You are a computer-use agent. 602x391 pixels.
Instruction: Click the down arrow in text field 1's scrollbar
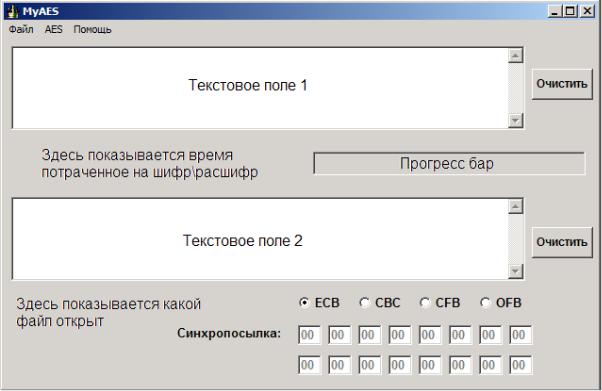[515, 121]
